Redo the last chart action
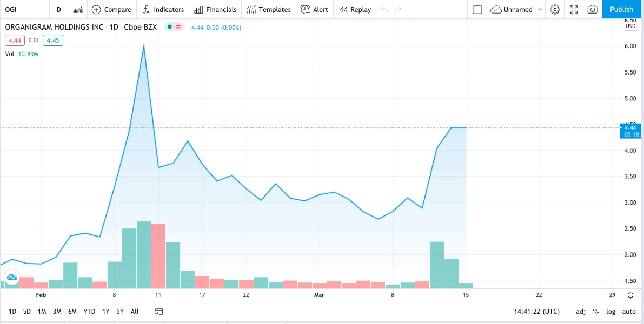644x324 pixels. (x=397, y=9)
